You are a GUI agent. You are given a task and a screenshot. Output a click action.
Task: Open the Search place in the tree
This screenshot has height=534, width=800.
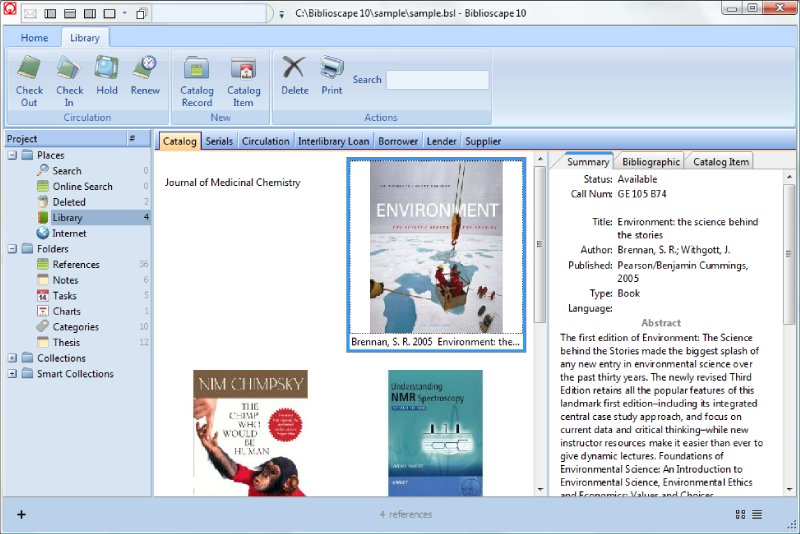(66, 170)
